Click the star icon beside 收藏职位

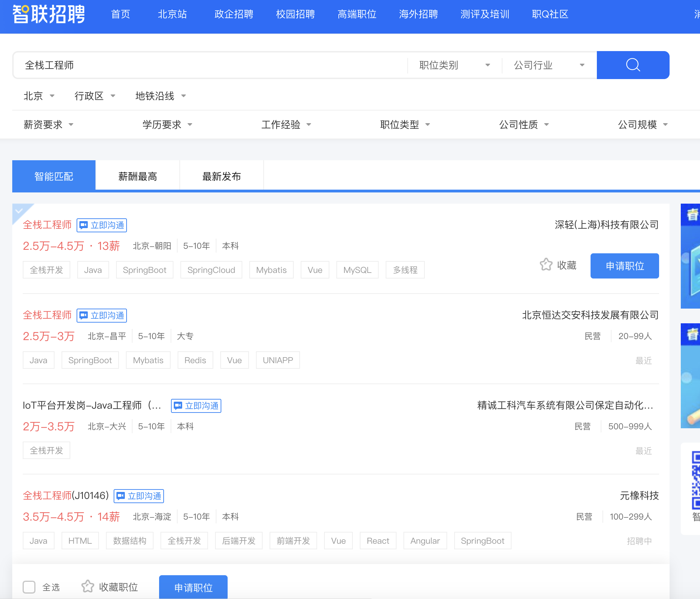pos(87,586)
